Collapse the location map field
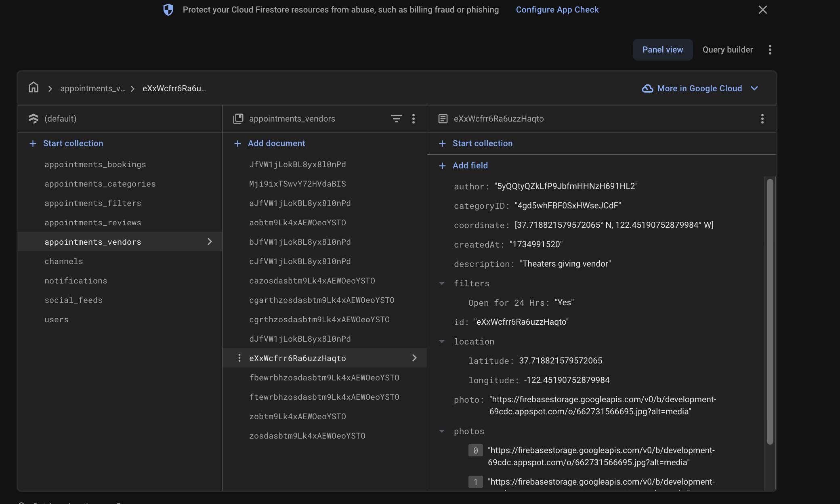Screen dimensions: 840x504 click(x=442, y=342)
